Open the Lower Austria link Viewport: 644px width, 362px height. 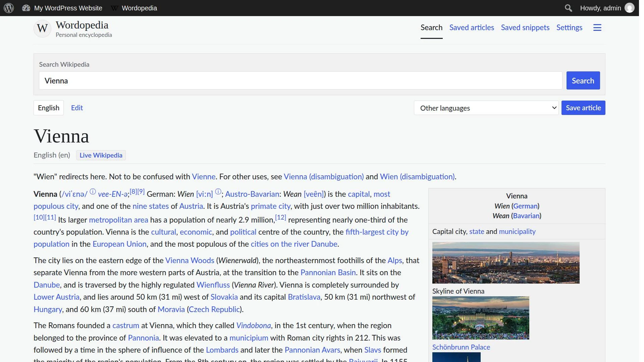56,297
